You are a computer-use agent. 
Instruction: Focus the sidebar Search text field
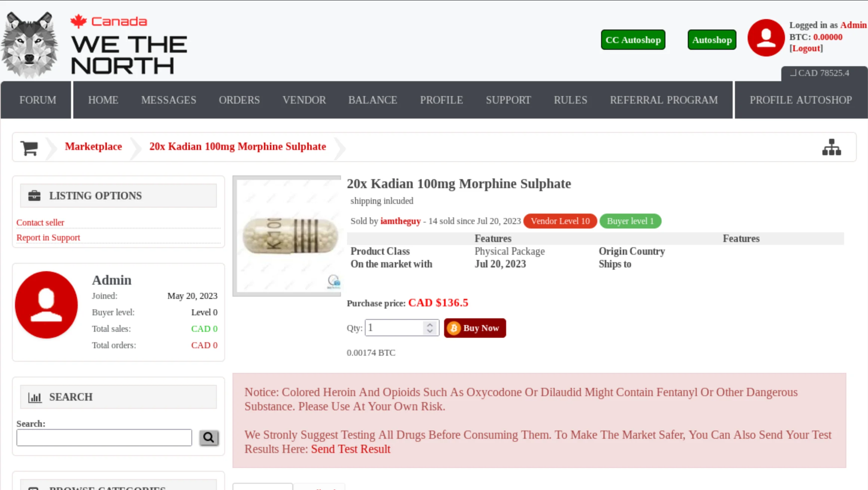coord(104,437)
